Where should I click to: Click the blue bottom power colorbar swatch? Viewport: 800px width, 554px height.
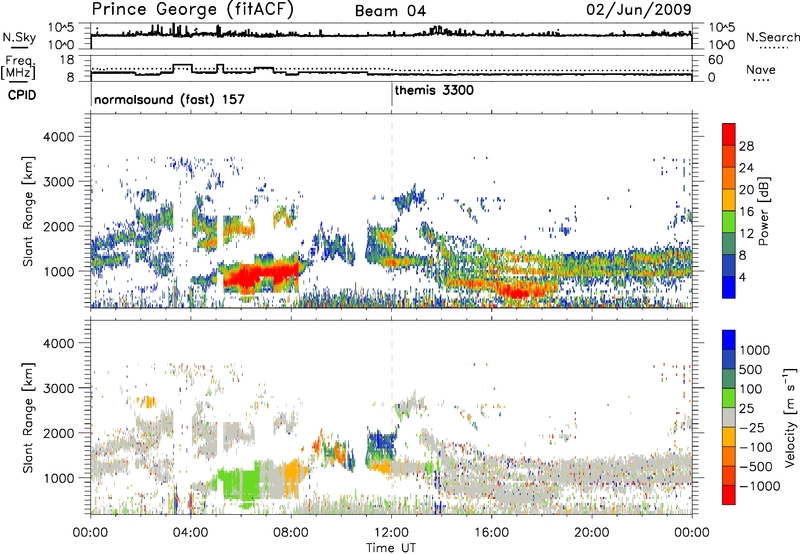729,287
